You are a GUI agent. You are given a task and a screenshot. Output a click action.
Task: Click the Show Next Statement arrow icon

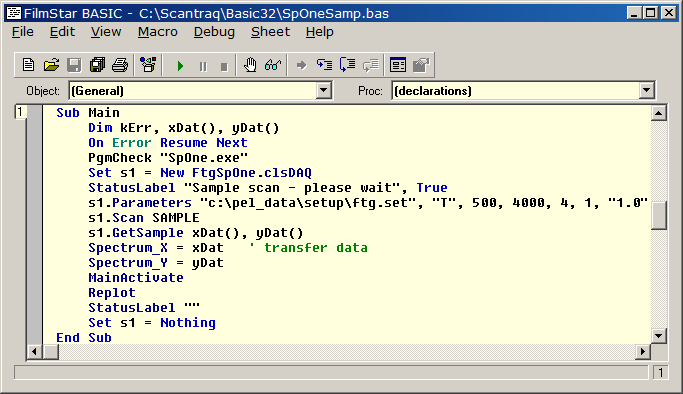(x=301, y=65)
